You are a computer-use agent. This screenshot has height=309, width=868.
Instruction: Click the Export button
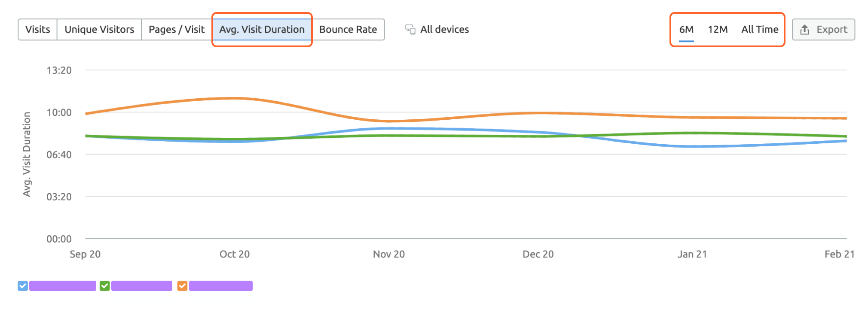click(x=823, y=30)
